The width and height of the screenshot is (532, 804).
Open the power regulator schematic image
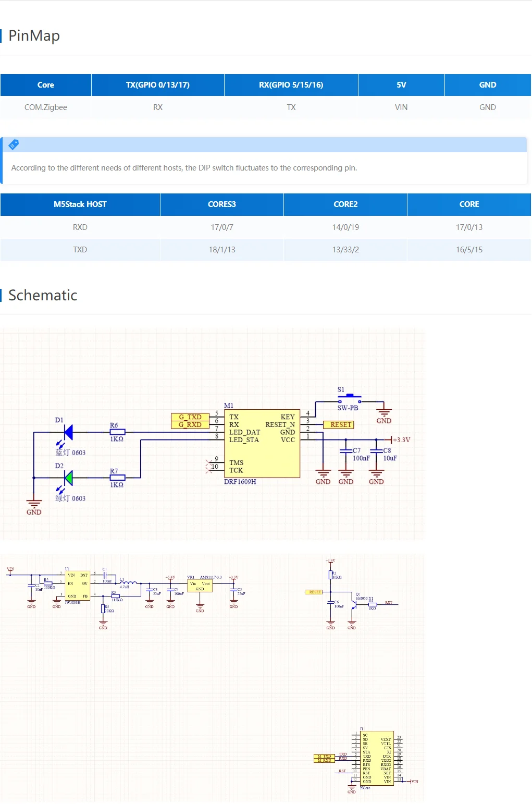(x=125, y=592)
